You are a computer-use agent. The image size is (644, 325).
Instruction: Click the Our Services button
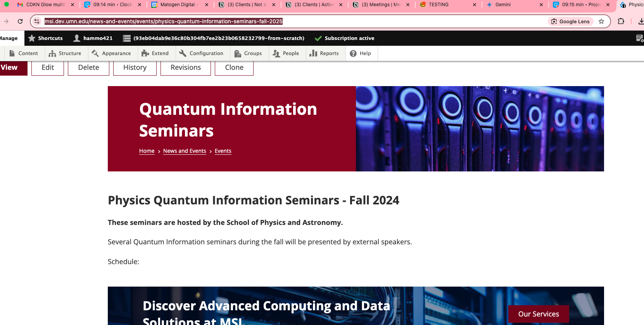tap(538, 314)
